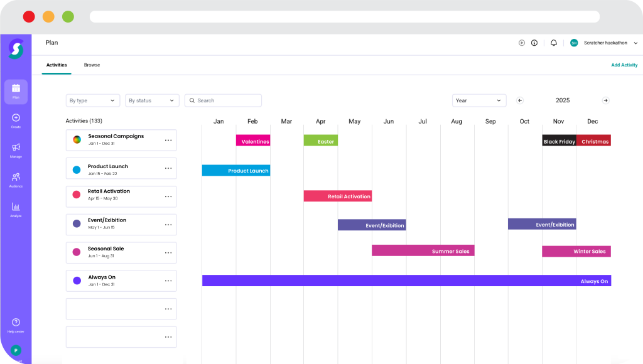Select the Product Launch timeline bar
643x364 pixels.
point(236,170)
